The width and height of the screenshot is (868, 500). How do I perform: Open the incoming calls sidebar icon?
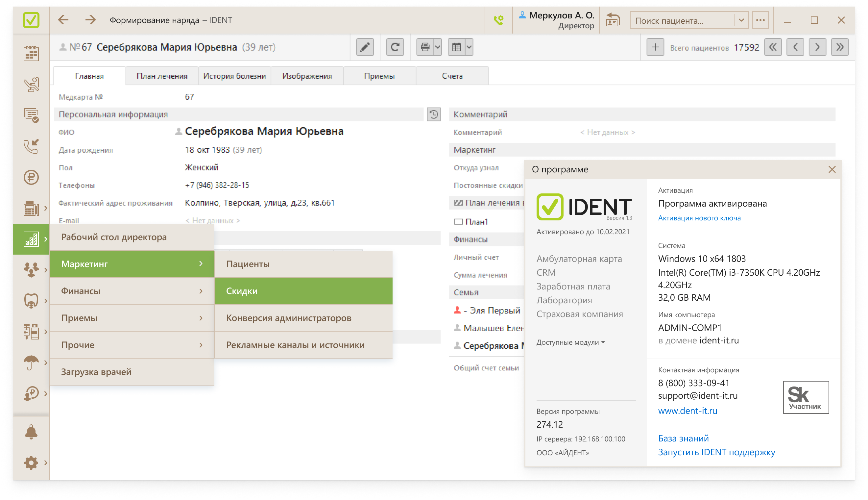[31, 146]
